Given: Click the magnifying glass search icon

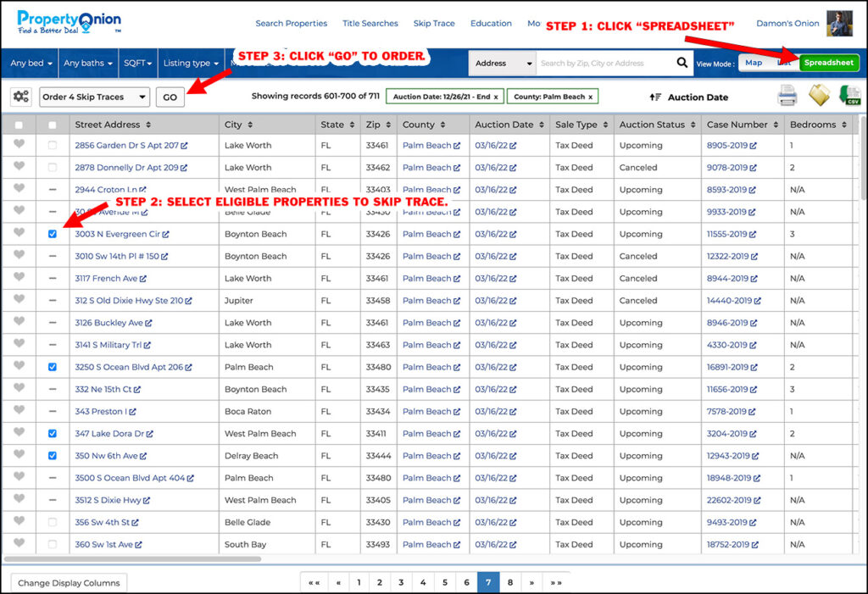Looking at the screenshot, I should point(682,63).
